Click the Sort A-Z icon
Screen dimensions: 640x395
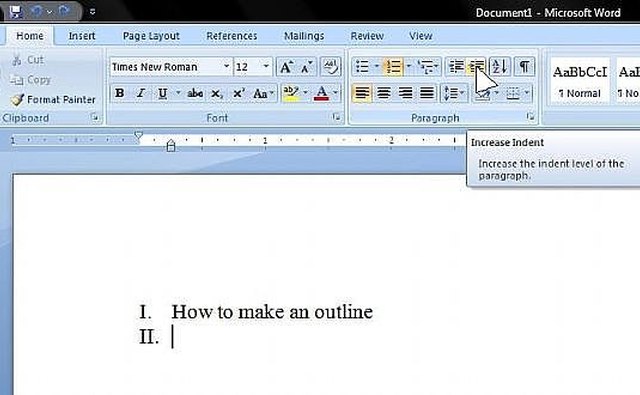pyautogui.click(x=500, y=67)
